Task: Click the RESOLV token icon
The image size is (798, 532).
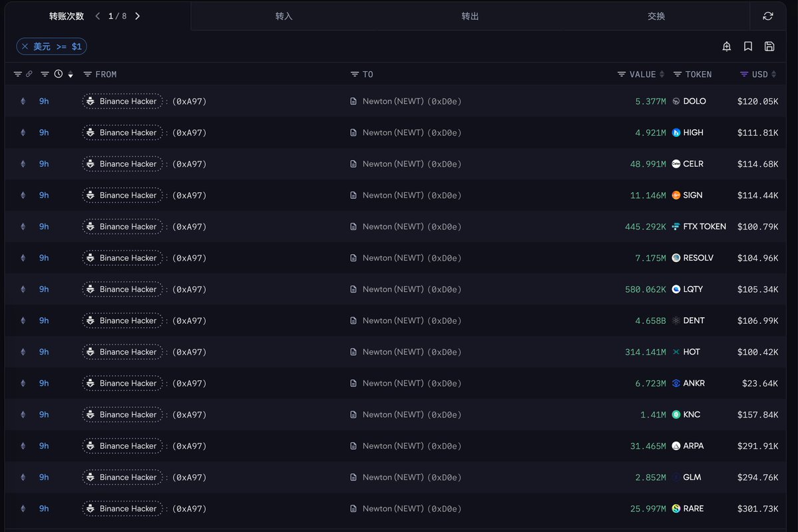Action: [676, 258]
